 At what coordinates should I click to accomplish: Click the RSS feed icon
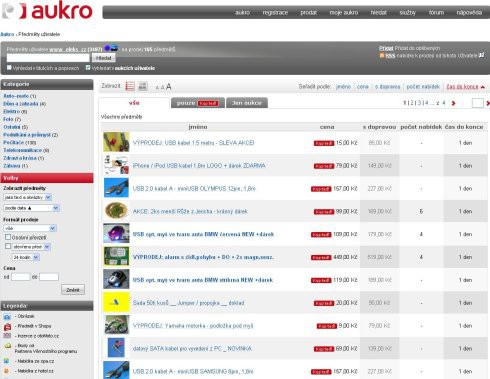click(x=382, y=55)
